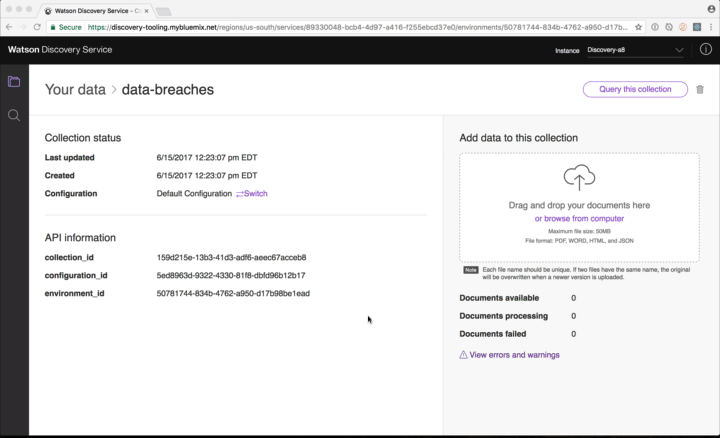Click API information heading
This screenshot has width=720, height=438.
point(80,237)
